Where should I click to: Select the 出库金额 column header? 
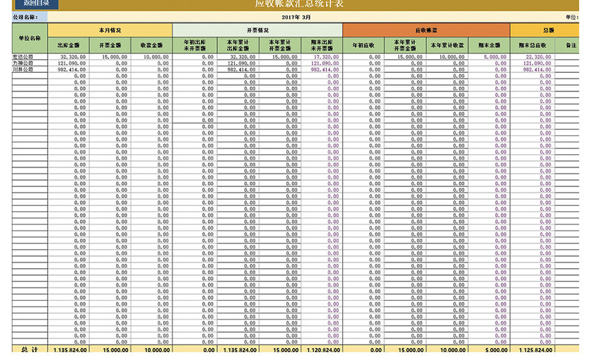click(x=69, y=45)
